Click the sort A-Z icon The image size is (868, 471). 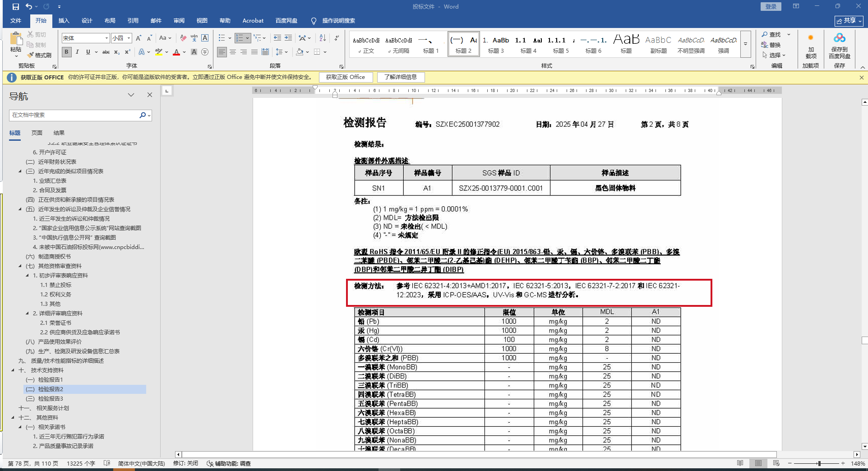[323, 38]
